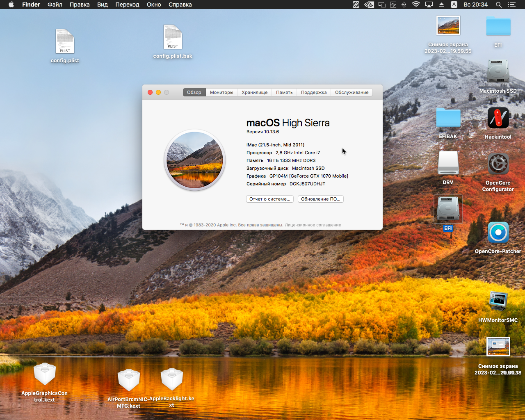Image resolution: width=525 pixels, height=420 pixels.
Task: Open the Лицензионное соглашение link
Action: 313,225
